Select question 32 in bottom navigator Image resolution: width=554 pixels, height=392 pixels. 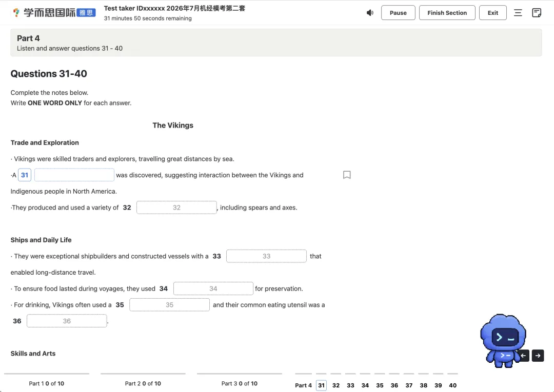(335, 385)
